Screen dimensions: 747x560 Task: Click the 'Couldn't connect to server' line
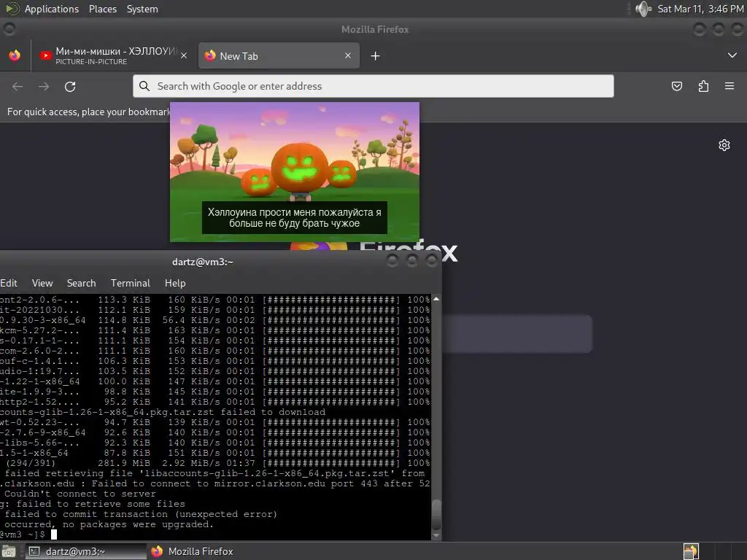point(80,494)
